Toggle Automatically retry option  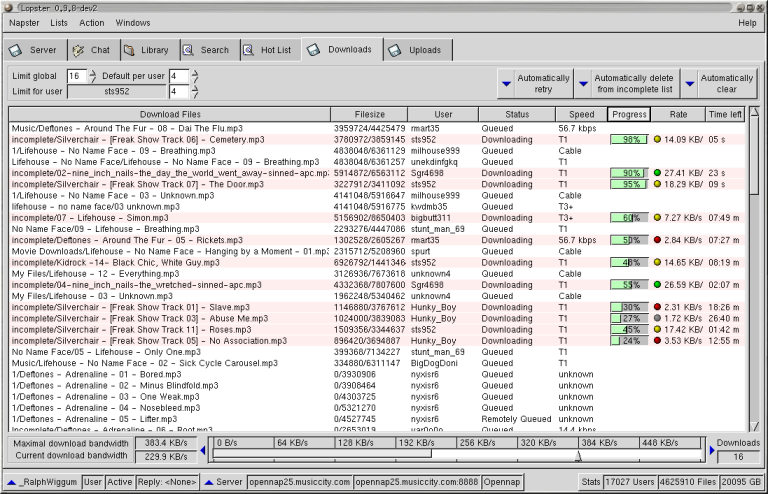click(543, 84)
